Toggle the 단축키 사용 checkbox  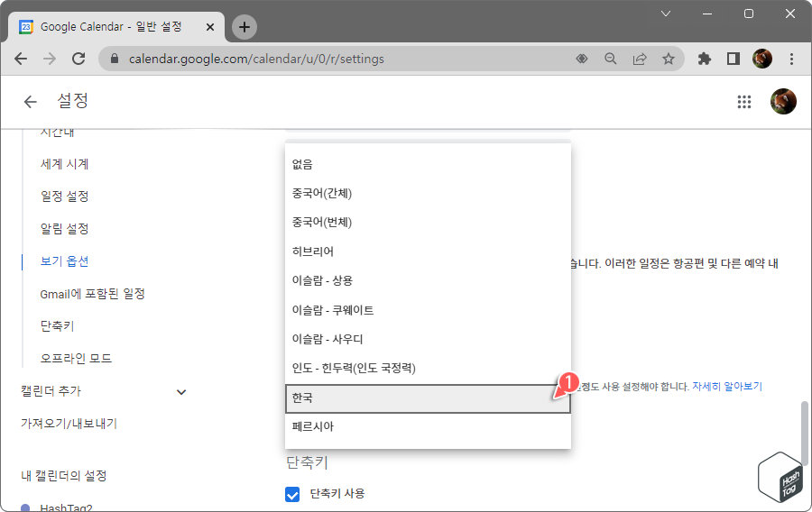coord(292,494)
